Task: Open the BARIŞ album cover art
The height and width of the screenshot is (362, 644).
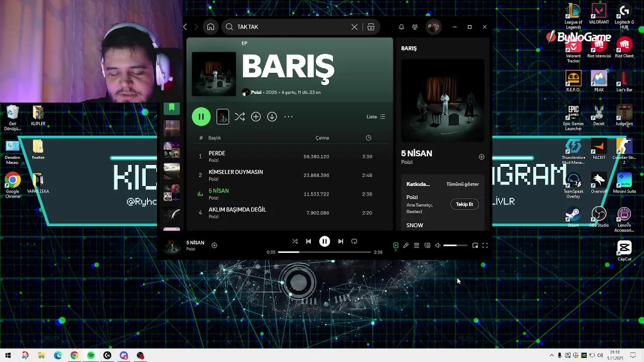Action: point(214,74)
